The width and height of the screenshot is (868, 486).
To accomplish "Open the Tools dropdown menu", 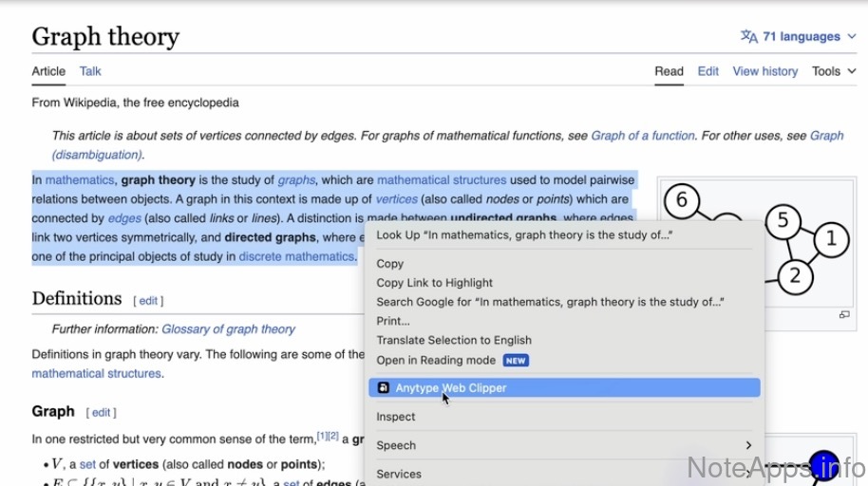I will (x=833, y=71).
